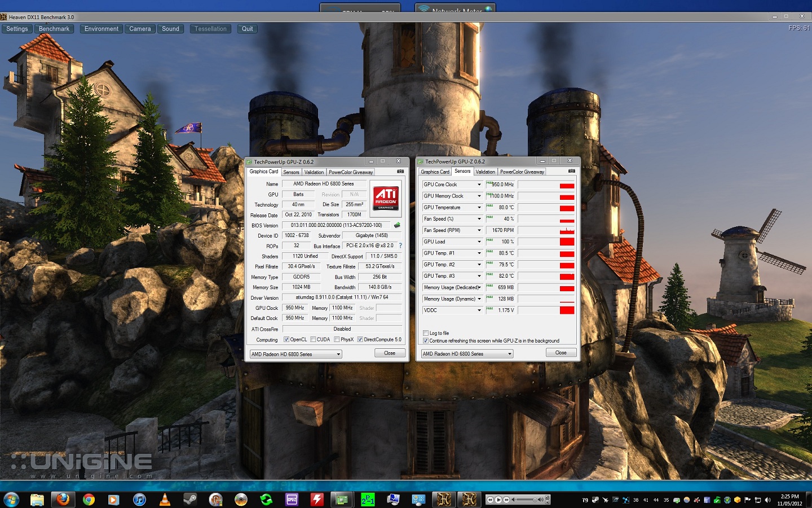Open PowerColor Giveaway tab in right GPU-Z window
This screenshot has width=812, height=508.
point(522,172)
